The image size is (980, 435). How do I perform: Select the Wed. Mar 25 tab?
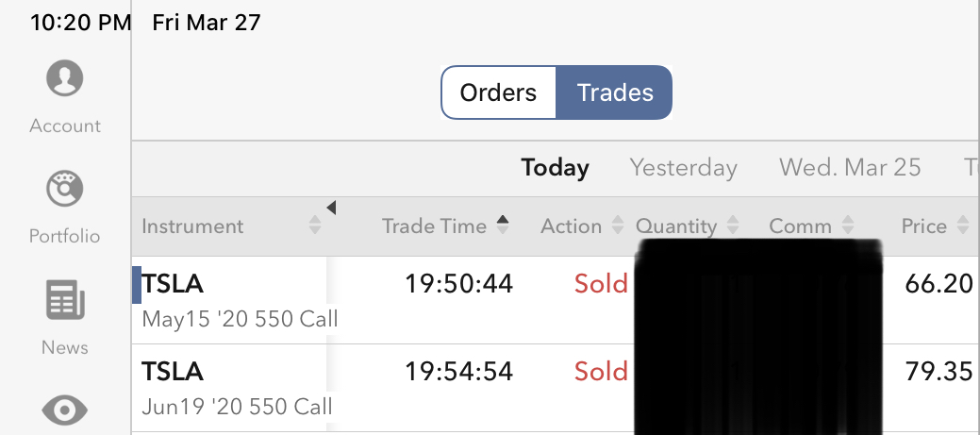pos(849,168)
